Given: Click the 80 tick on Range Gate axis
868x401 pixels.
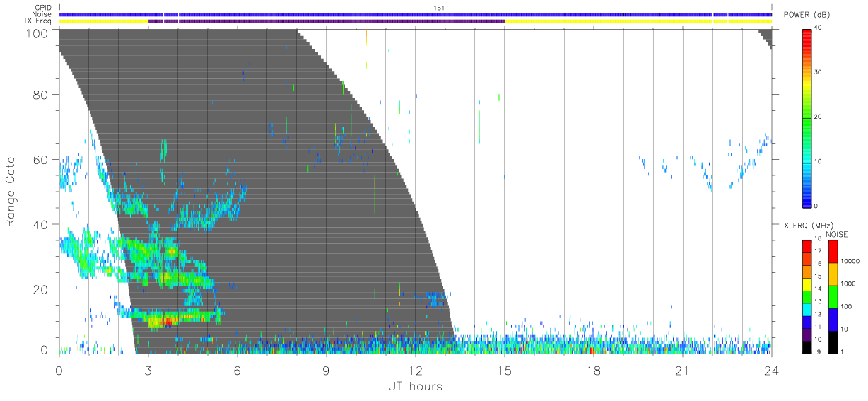Looking at the screenshot, I should pos(41,95).
